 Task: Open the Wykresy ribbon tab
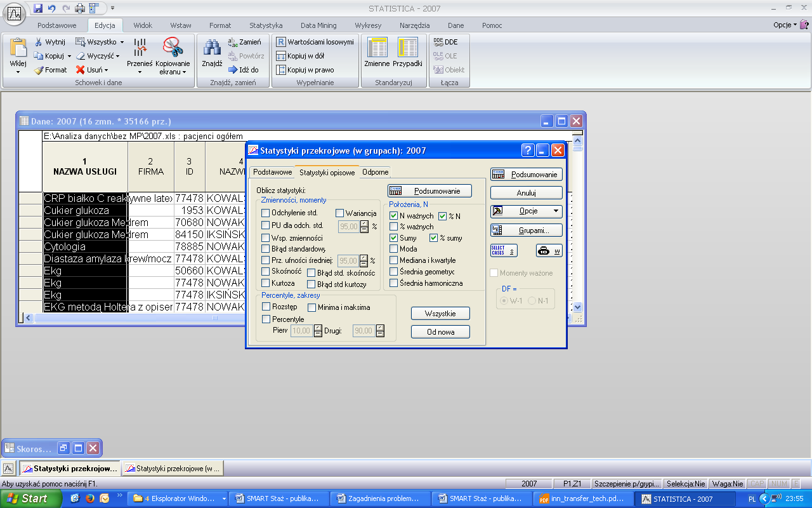[x=368, y=25]
